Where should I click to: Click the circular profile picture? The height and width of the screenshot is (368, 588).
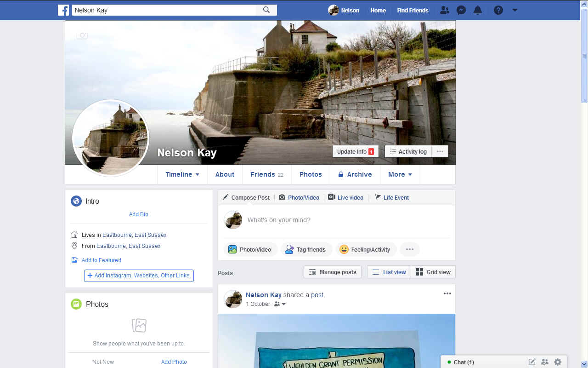(x=111, y=138)
